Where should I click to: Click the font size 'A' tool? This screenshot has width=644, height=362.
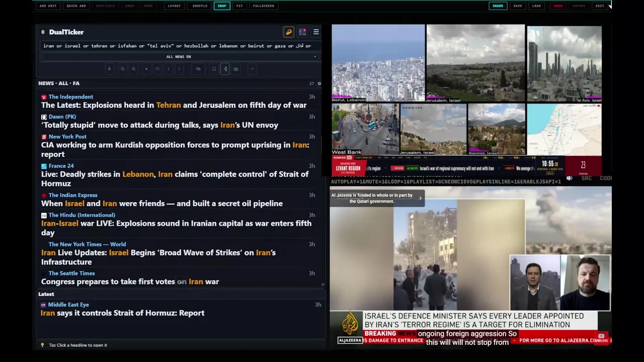[109, 69]
